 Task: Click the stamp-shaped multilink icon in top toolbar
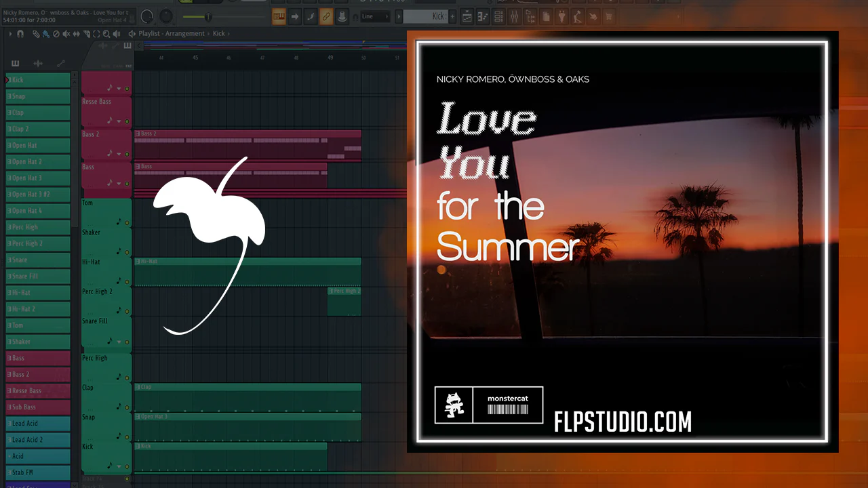pyautogui.click(x=342, y=16)
